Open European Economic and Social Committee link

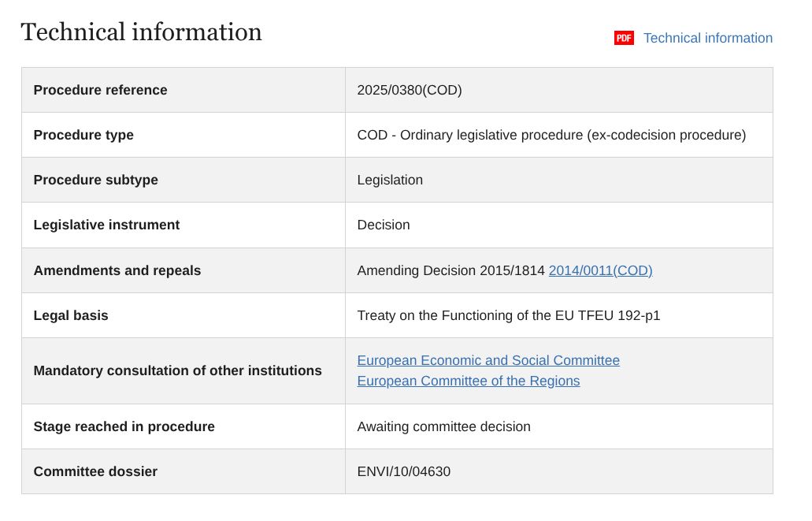pyautogui.click(x=488, y=360)
